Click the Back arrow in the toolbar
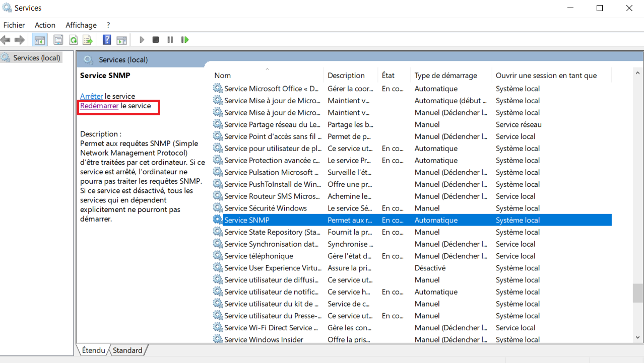 (x=6, y=40)
